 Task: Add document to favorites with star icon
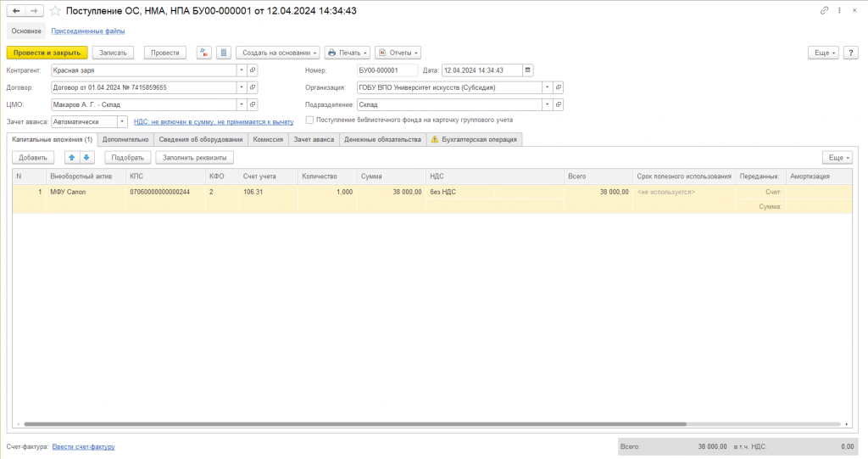coord(55,10)
